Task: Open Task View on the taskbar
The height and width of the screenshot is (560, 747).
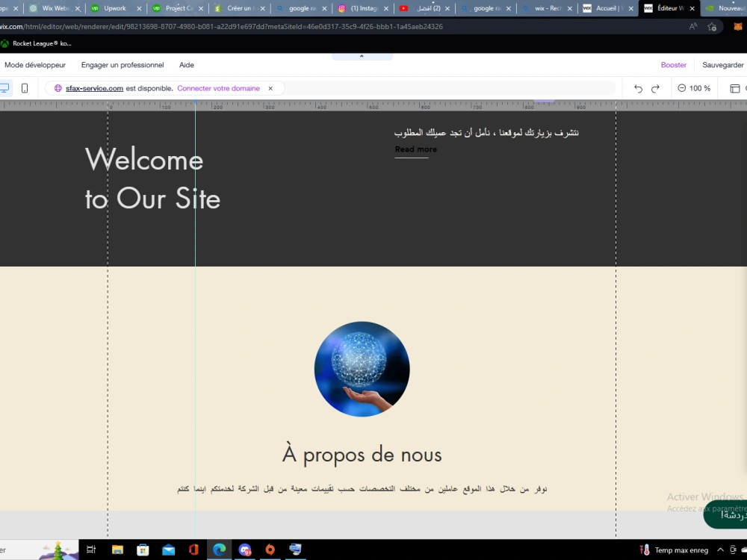Action: 91,550
